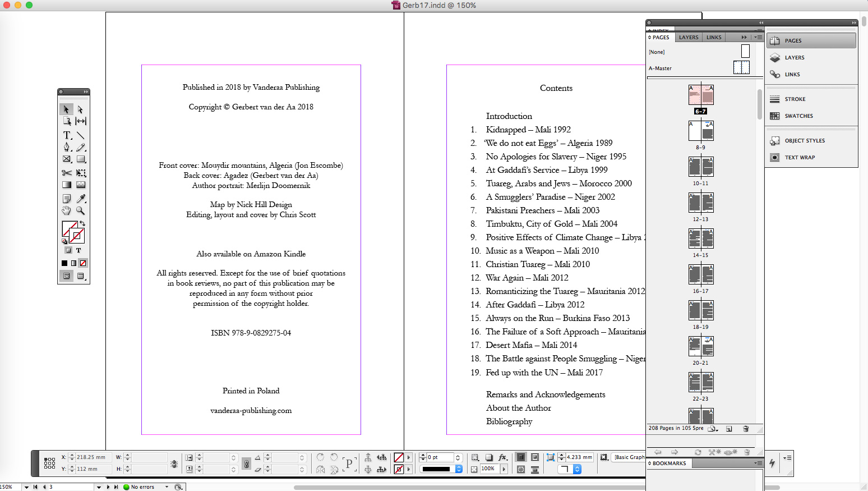This screenshot has width=868, height=491.
Task: Pick the Scissors tool
Action: [67, 173]
